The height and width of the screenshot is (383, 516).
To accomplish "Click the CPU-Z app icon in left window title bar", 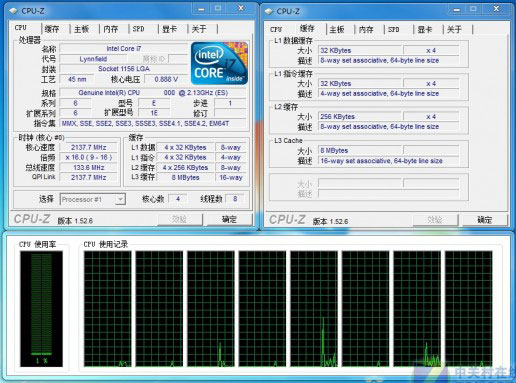I will tap(14, 11).
